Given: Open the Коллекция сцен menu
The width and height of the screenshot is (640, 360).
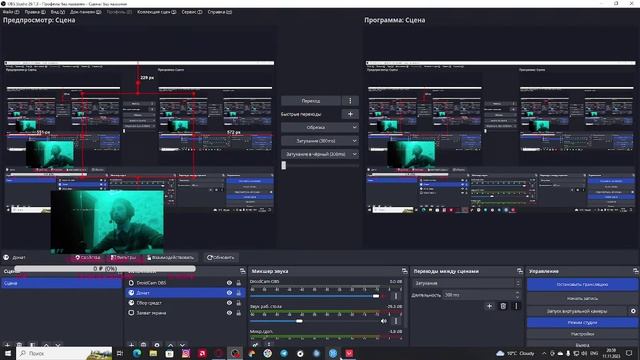Looking at the screenshot, I should 157,12.
